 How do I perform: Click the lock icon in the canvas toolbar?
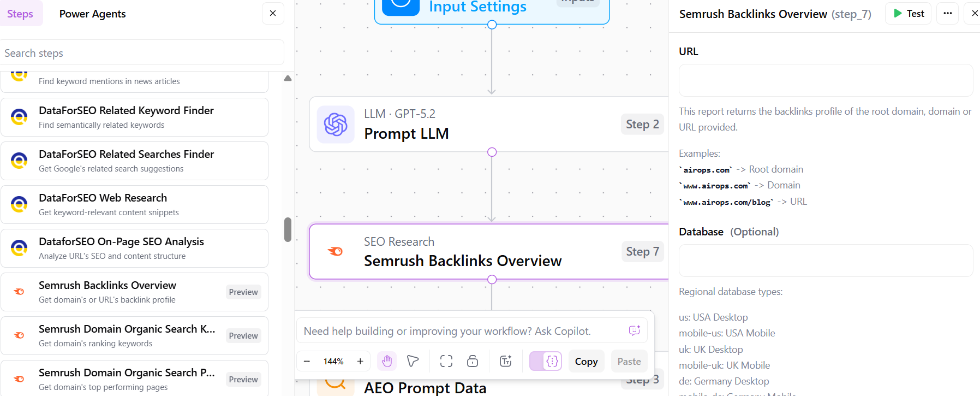tap(472, 361)
